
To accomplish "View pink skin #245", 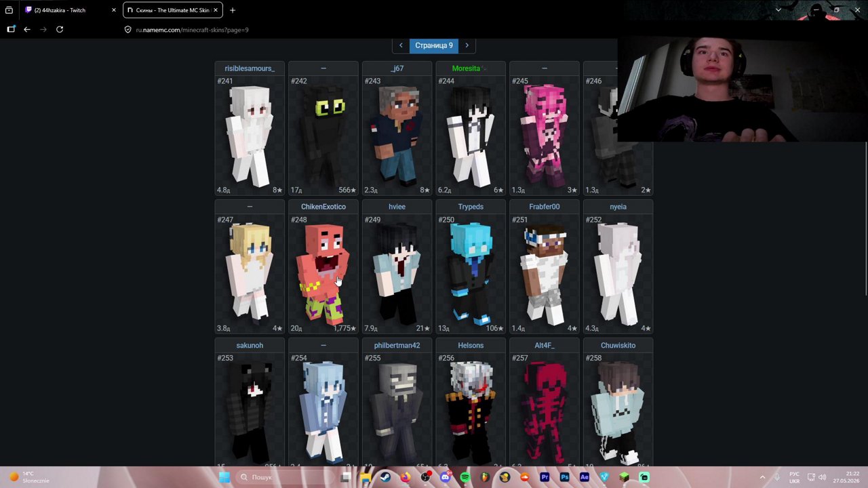I will tap(545, 136).
